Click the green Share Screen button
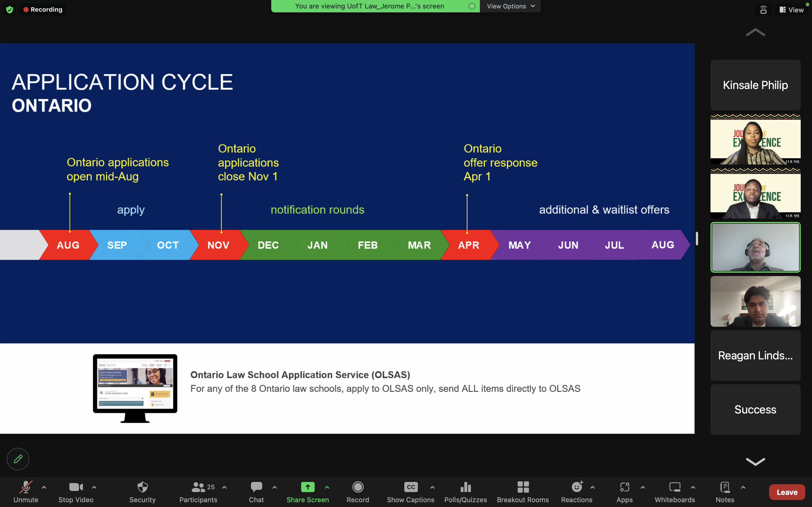The width and height of the screenshot is (812, 507). [307, 492]
